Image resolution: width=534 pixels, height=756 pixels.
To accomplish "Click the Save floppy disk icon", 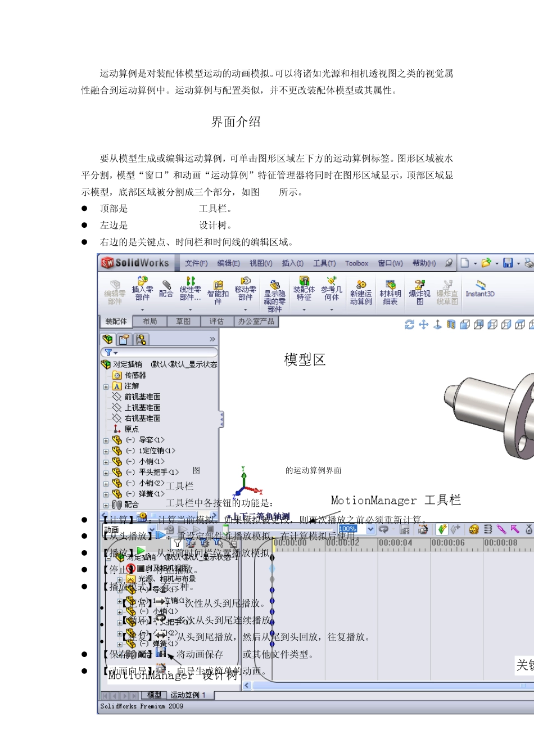I will coord(508,263).
